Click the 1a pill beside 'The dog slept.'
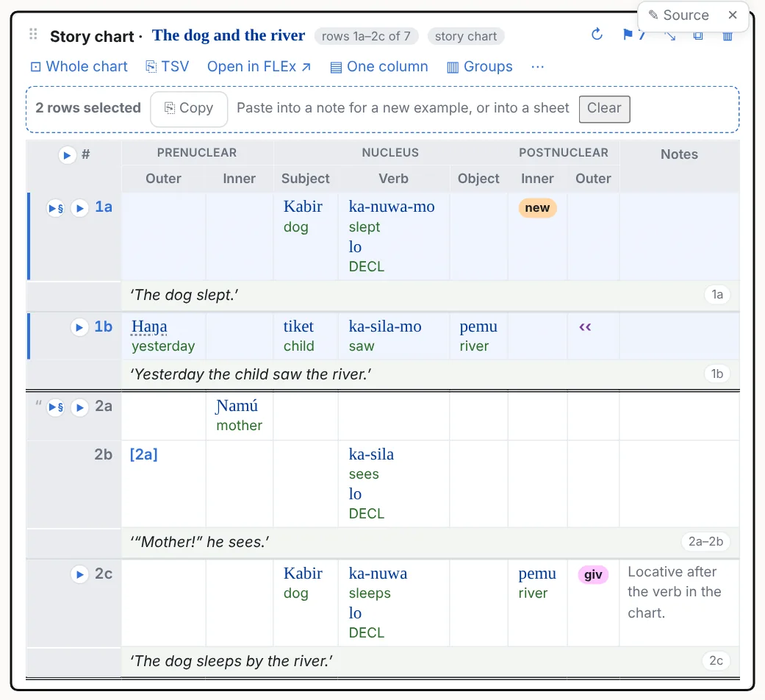This screenshot has width=765, height=700. 716,294
